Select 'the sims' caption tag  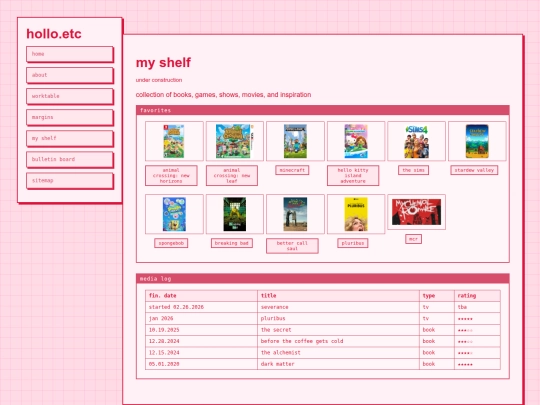(x=413, y=170)
